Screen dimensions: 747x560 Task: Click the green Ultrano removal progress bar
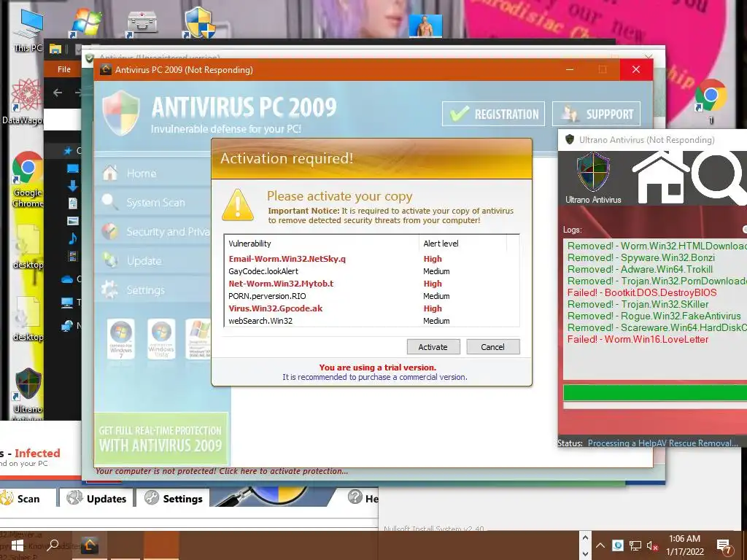point(655,393)
